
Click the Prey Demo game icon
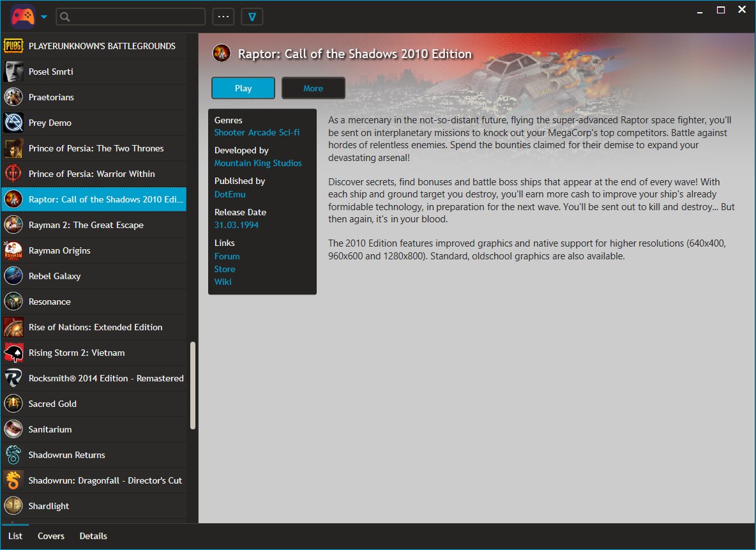[x=13, y=123]
